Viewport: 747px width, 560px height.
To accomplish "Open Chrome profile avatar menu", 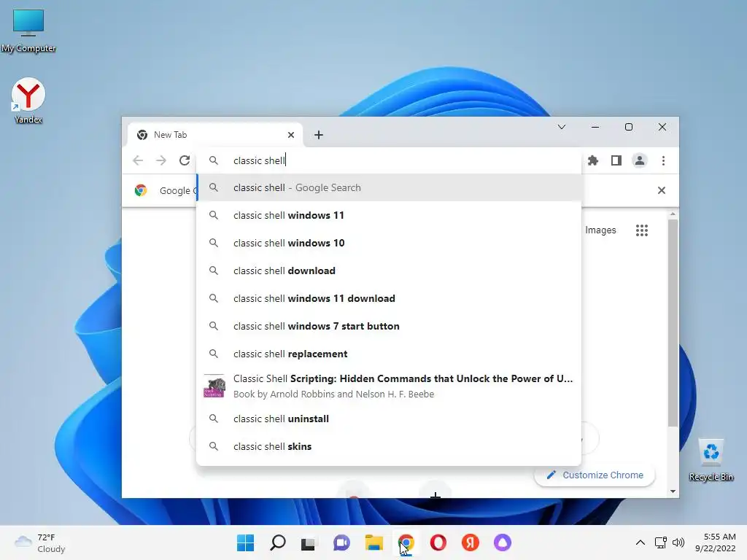I will pyautogui.click(x=639, y=160).
